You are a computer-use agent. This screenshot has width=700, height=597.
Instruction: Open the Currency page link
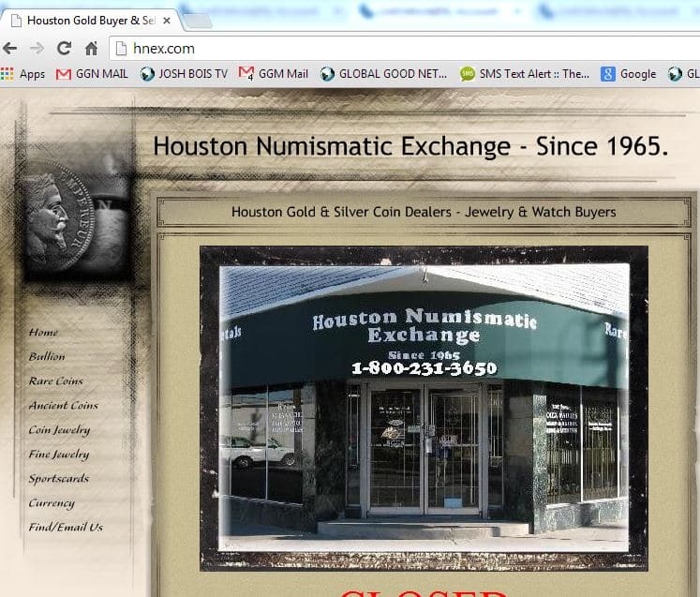(52, 502)
